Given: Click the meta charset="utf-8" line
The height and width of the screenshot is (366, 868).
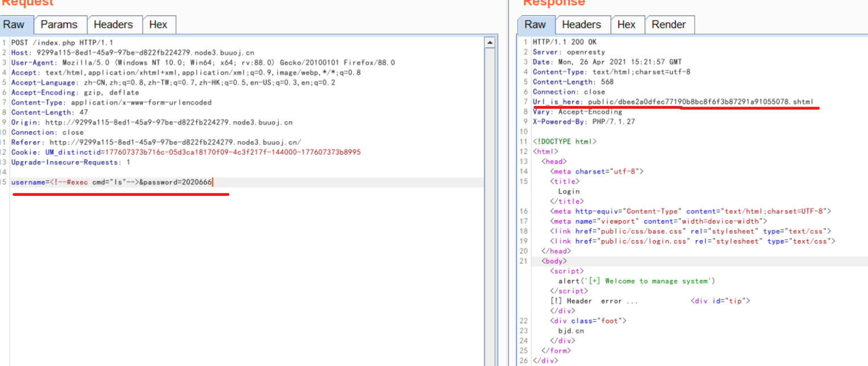Looking at the screenshot, I should (596, 171).
